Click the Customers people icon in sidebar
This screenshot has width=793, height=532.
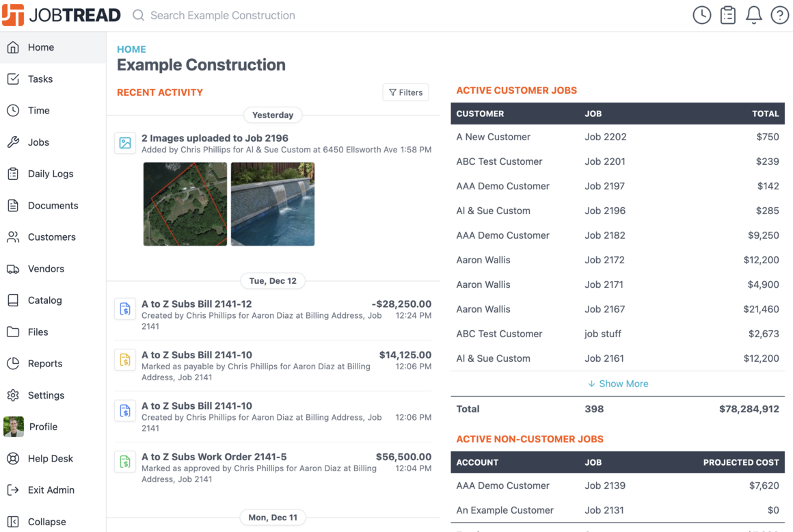pyautogui.click(x=13, y=237)
